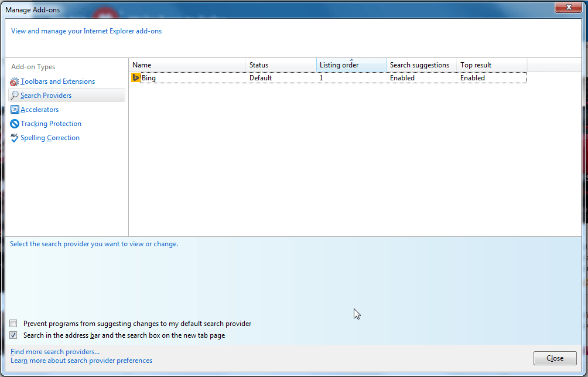This screenshot has width=588, height=377.
Task: Sort the list by Name column header
Action: click(187, 65)
